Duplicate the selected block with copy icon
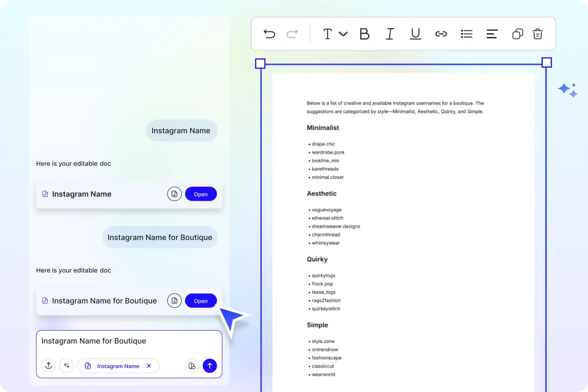 click(x=517, y=34)
